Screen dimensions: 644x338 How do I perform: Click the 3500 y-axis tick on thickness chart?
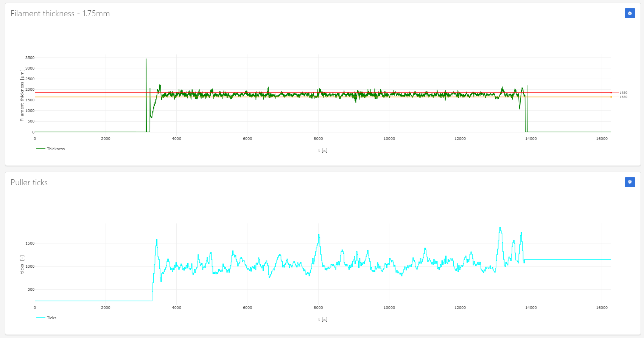click(x=30, y=58)
